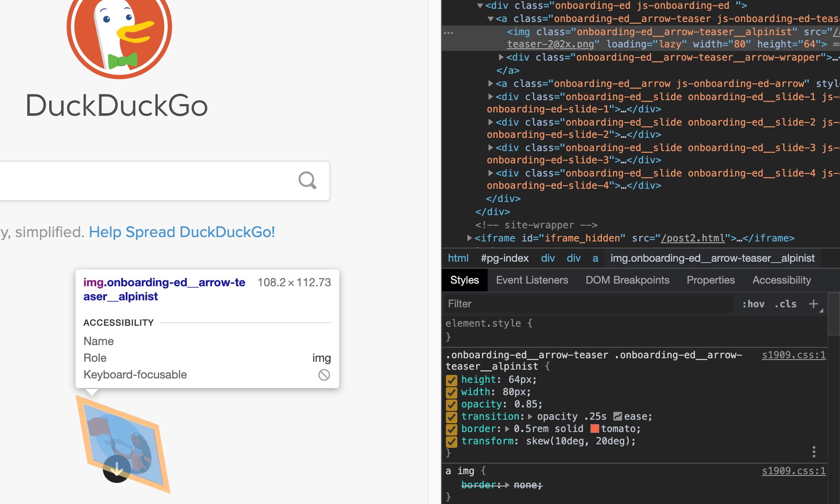Expand the onboarding-ed__slide-1 div
Viewport: 840px width, 504px height.
[x=491, y=97]
